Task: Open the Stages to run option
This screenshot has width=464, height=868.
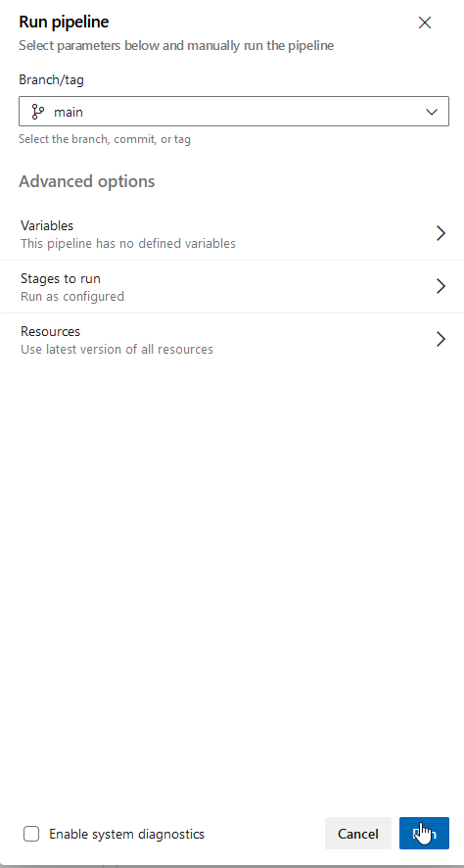Action: 232,287
